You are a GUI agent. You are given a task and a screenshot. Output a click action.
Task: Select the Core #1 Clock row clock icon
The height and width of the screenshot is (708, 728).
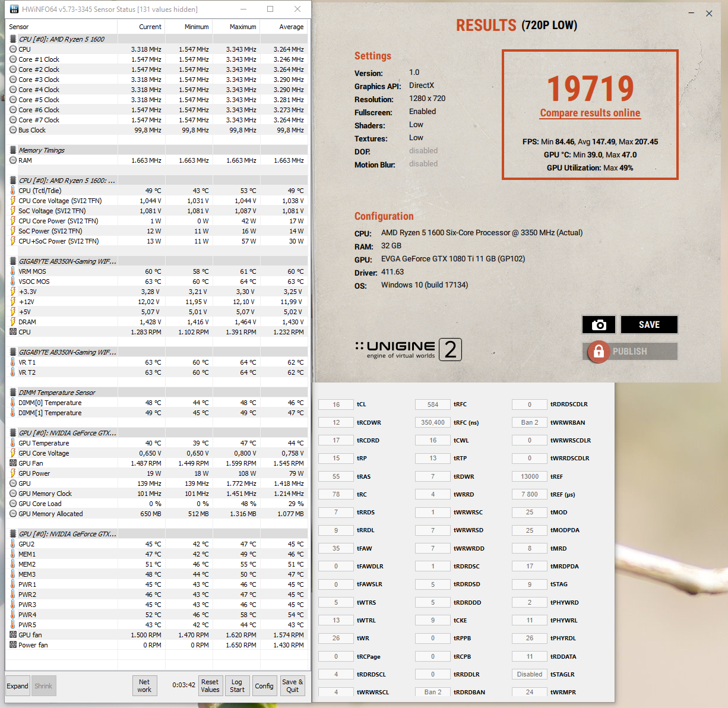pos(13,59)
